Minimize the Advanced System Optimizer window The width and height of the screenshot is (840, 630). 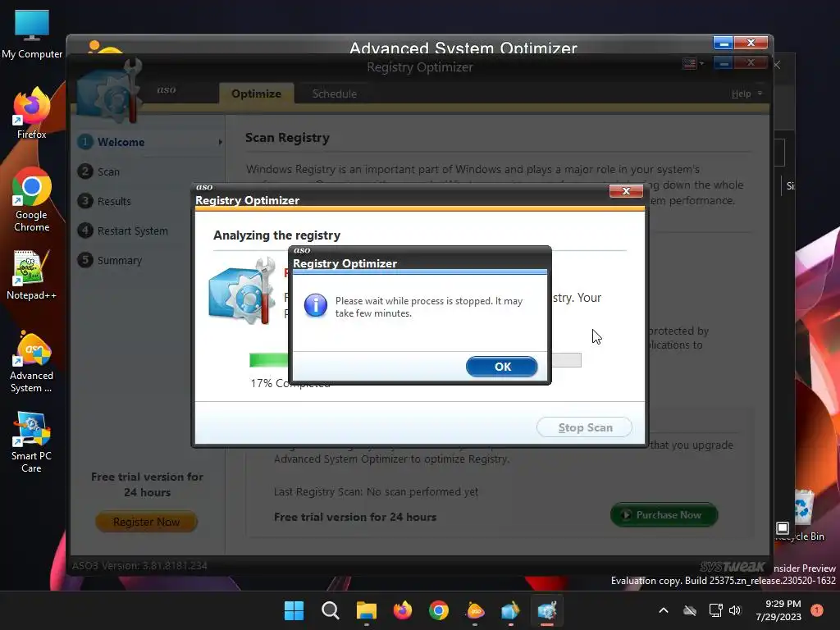723,43
